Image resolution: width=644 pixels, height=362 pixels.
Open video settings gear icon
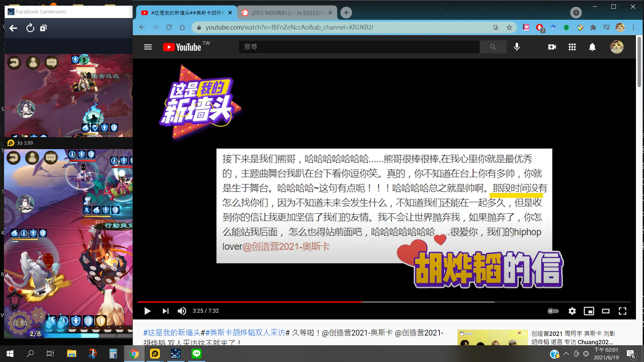[572, 311]
